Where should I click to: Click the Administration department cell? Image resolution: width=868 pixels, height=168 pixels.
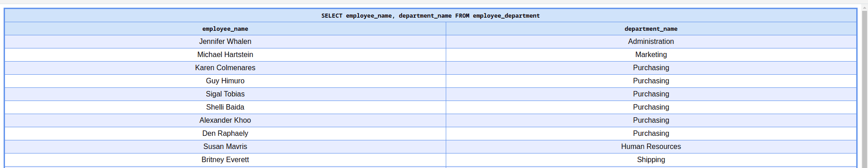click(x=651, y=42)
